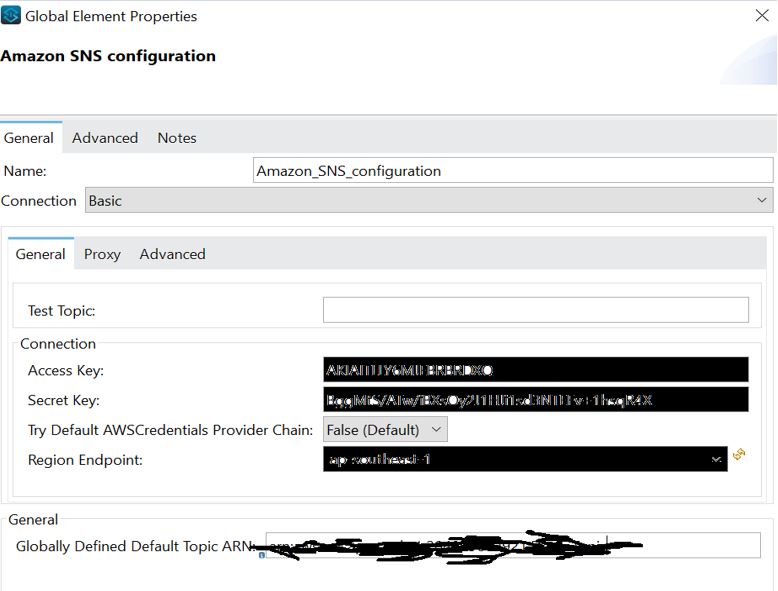Open the inner Advanced connection tab
This screenshot has width=778, height=591.
pos(172,254)
